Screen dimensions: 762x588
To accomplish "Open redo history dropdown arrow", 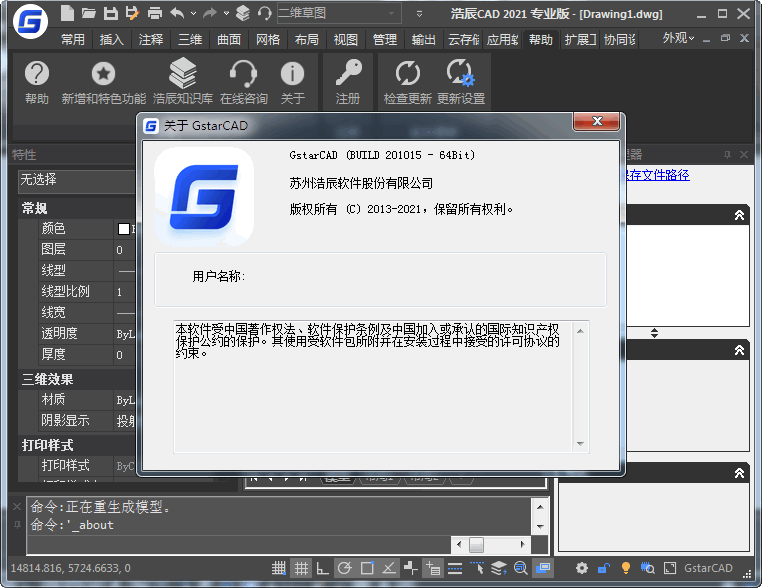I will coord(226,14).
